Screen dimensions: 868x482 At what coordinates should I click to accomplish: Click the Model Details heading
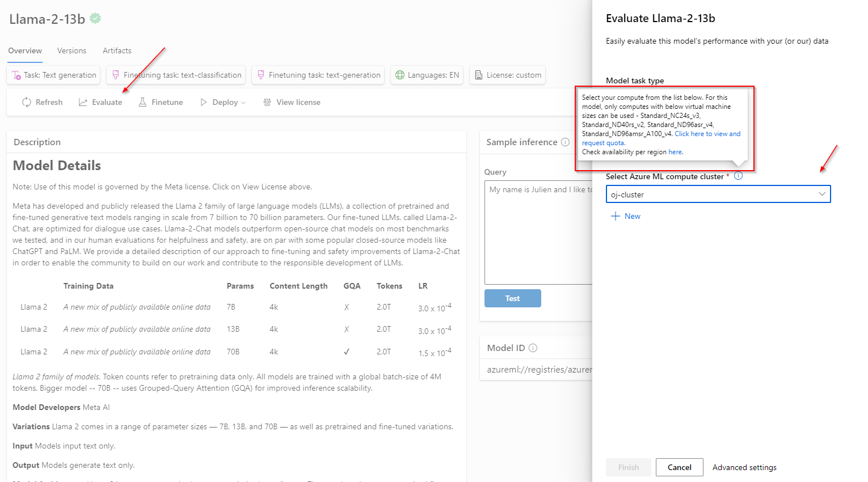(x=57, y=166)
